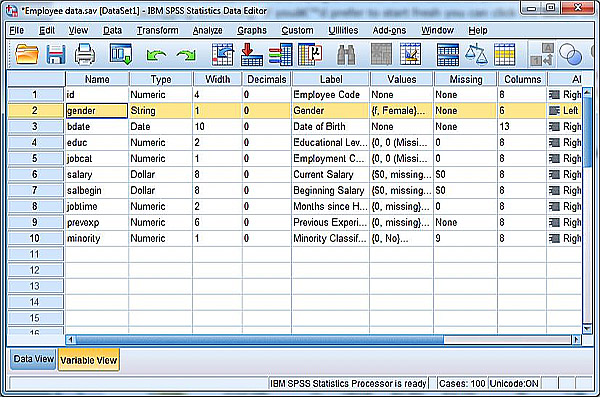
Task: Open the File menu
Action: (16, 30)
